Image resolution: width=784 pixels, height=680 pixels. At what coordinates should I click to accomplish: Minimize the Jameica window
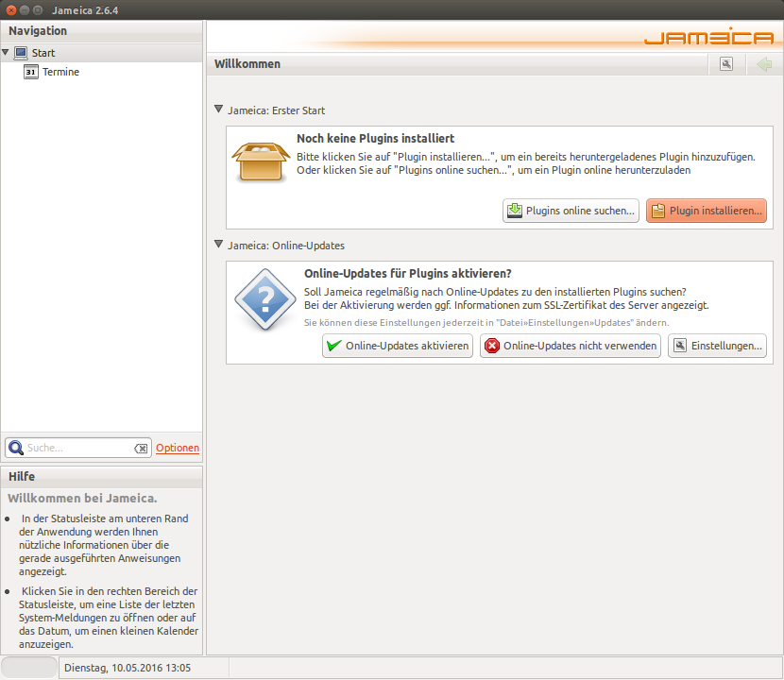(24, 10)
